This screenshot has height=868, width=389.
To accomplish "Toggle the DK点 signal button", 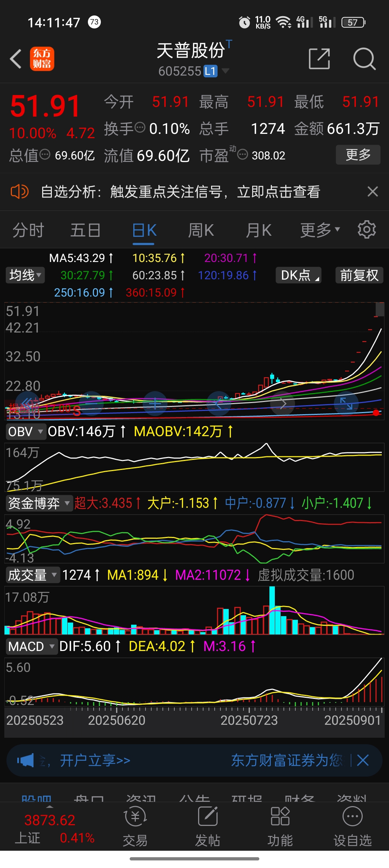I will 299,275.
